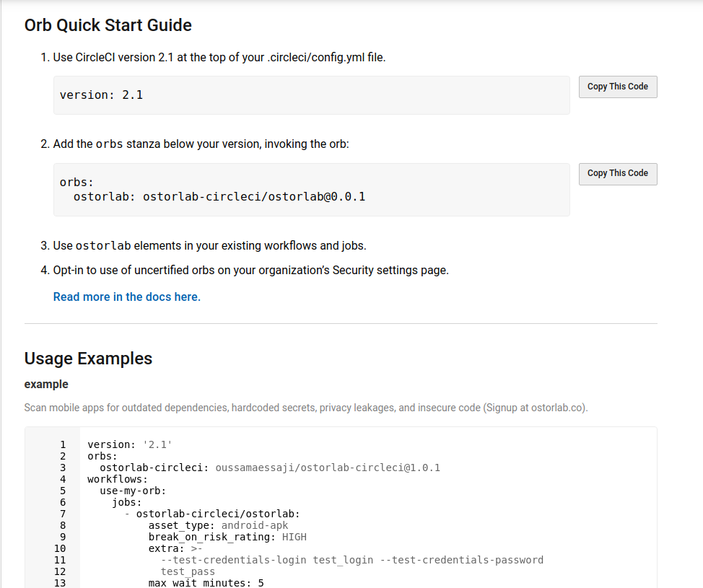Click the 'Usage Examples' heading
The width and height of the screenshot is (703, 588).
88,359
